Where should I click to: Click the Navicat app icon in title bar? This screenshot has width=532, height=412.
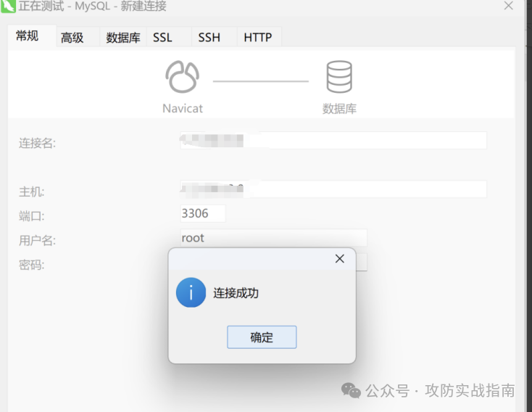point(8,6)
